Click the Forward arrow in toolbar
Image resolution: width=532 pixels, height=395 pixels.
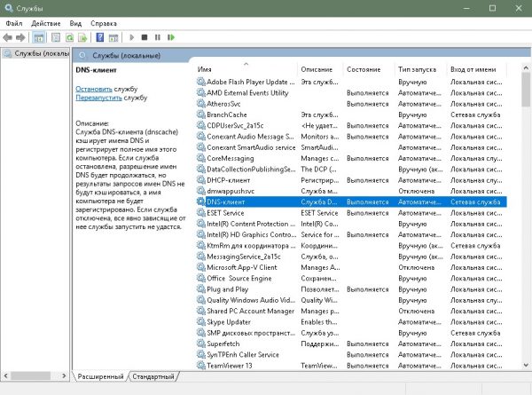click(20, 37)
